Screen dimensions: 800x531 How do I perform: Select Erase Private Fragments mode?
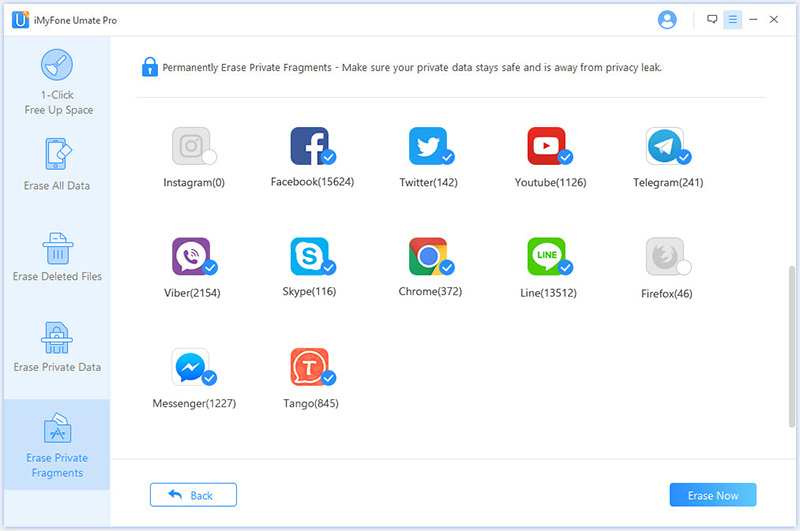57,445
